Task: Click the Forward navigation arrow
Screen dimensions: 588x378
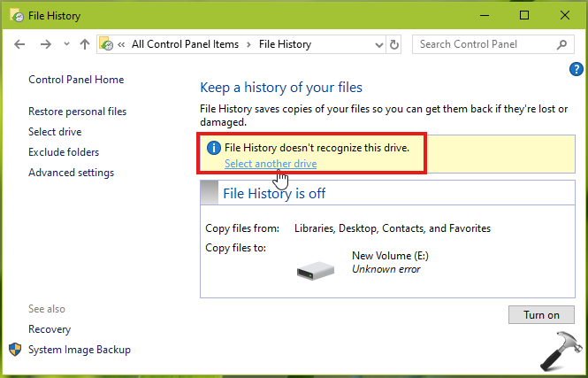Action: click(x=46, y=44)
